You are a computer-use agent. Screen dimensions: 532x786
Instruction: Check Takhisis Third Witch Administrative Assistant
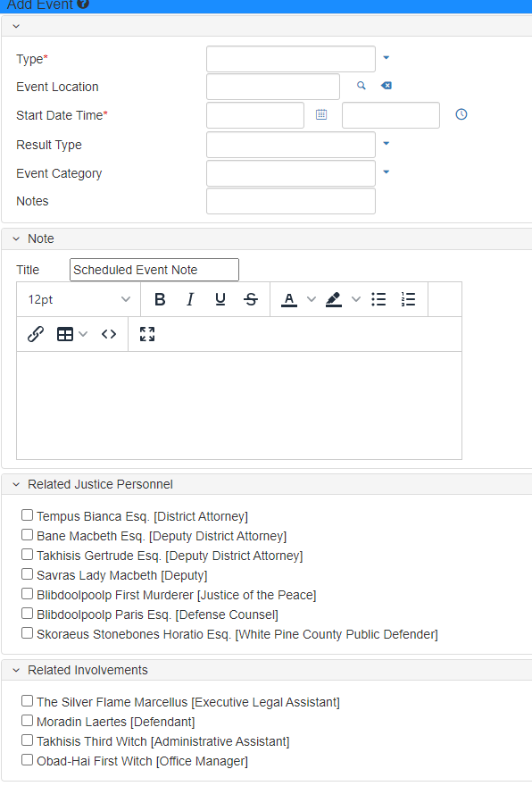point(27,740)
